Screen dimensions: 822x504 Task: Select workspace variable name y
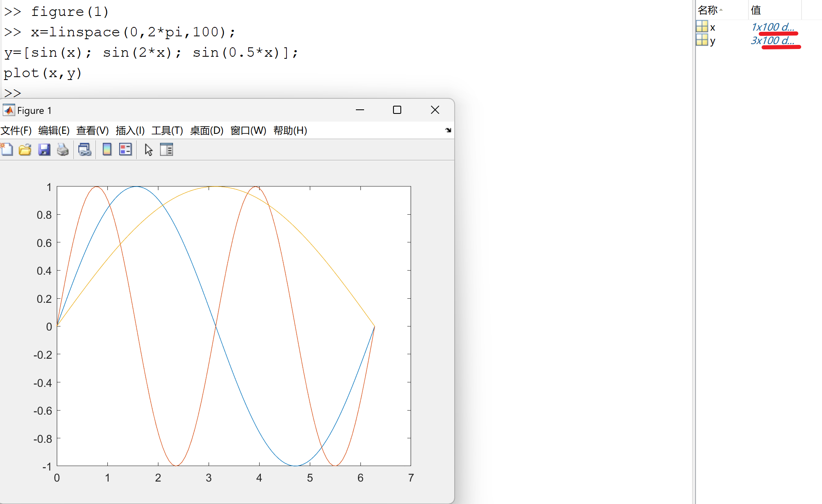(x=713, y=41)
